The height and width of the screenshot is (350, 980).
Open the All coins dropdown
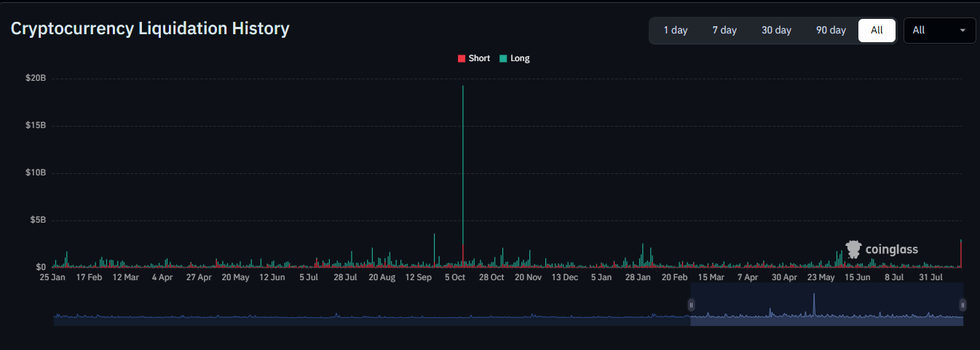click(x=939, y=30)
